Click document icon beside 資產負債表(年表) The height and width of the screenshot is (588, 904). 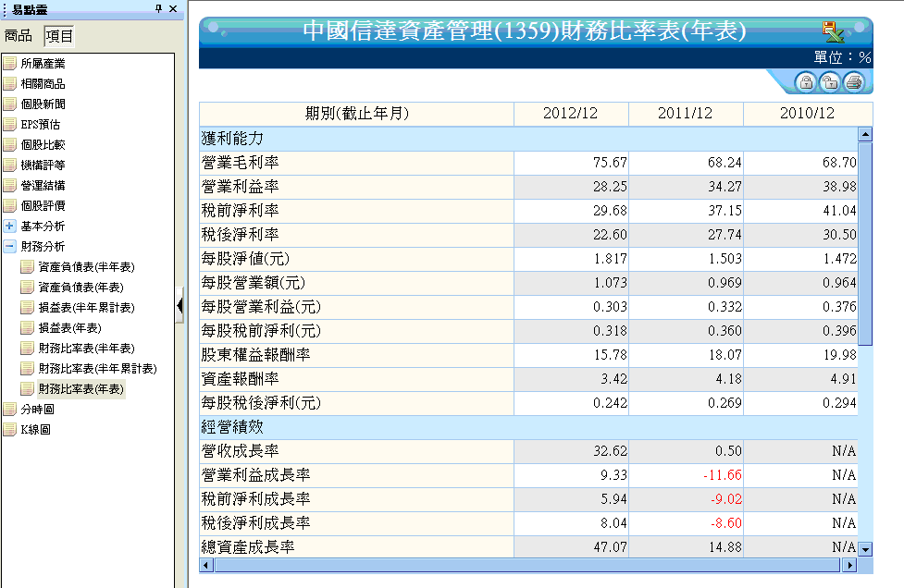coord(27,287)
